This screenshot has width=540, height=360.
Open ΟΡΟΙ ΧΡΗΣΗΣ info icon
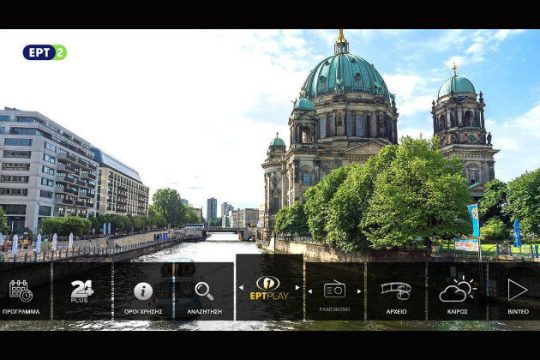coord(143,291)
